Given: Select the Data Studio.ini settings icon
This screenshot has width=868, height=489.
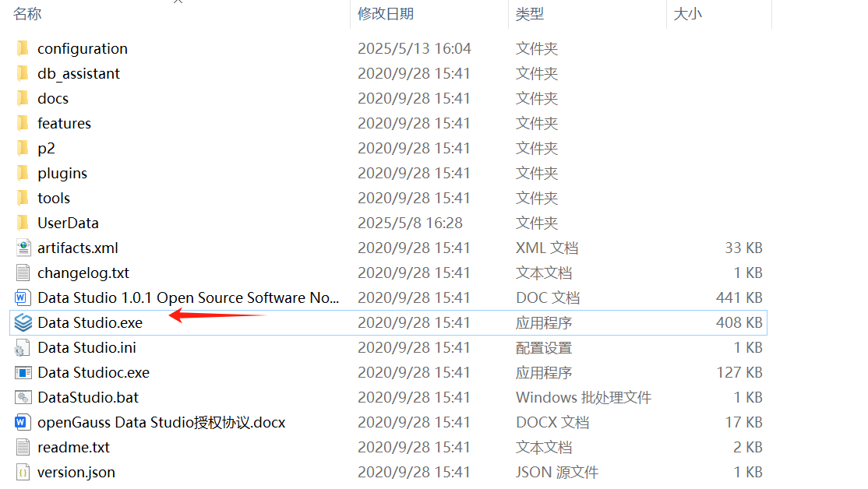Looking at the screenshot, I should tap(23, 347).
